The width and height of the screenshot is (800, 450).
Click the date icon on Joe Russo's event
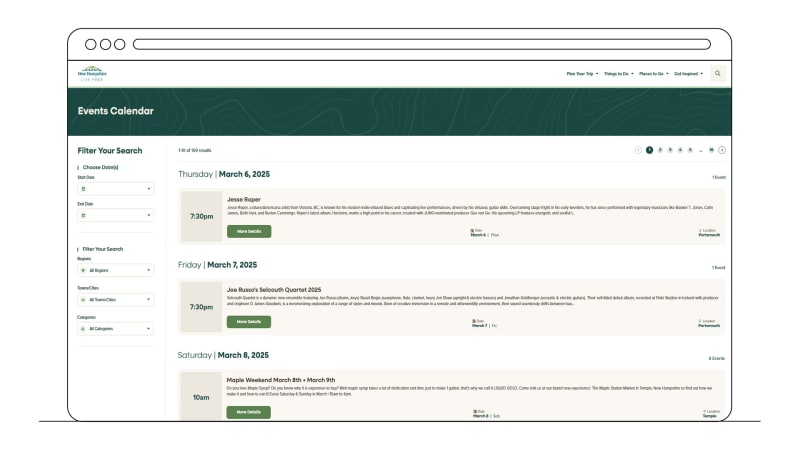click(473, 320)
